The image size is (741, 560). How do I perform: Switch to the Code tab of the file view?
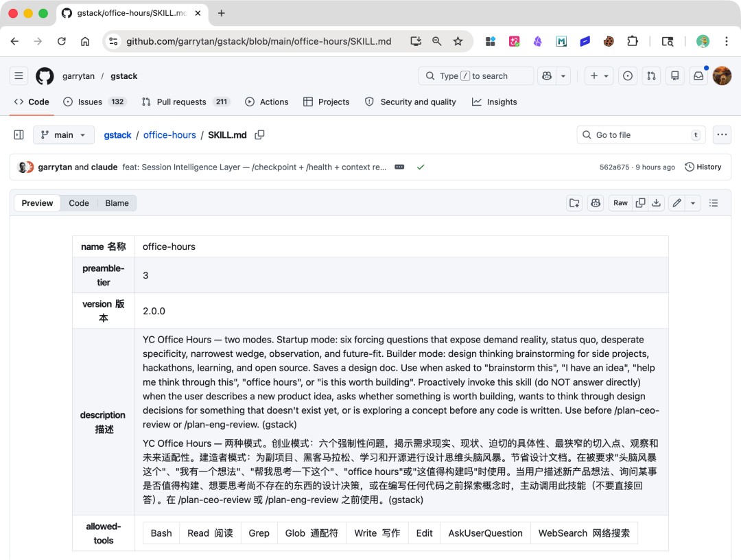pyautogui.click(x=78, y=202)
